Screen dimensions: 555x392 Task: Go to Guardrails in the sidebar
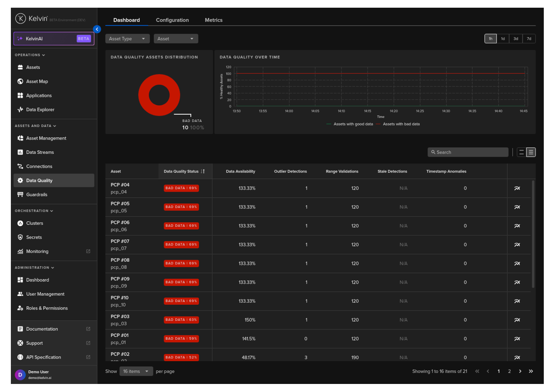pyautogui.click(x=36, y=195)
